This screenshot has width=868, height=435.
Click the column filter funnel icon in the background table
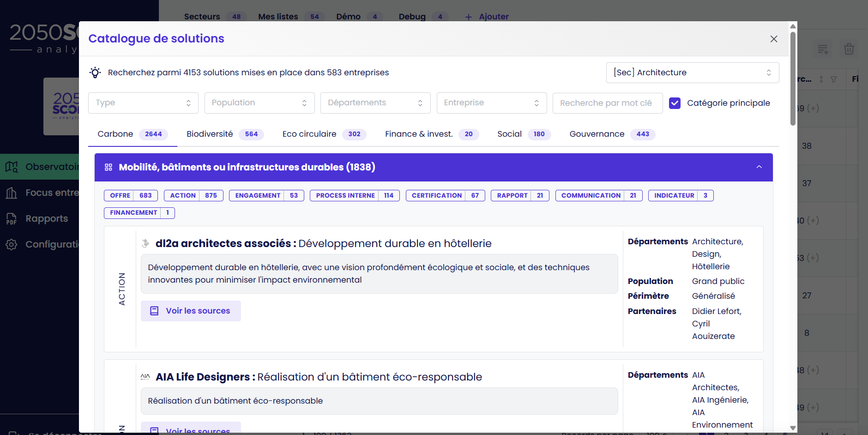pyautogui.click(x=834, y=79)
